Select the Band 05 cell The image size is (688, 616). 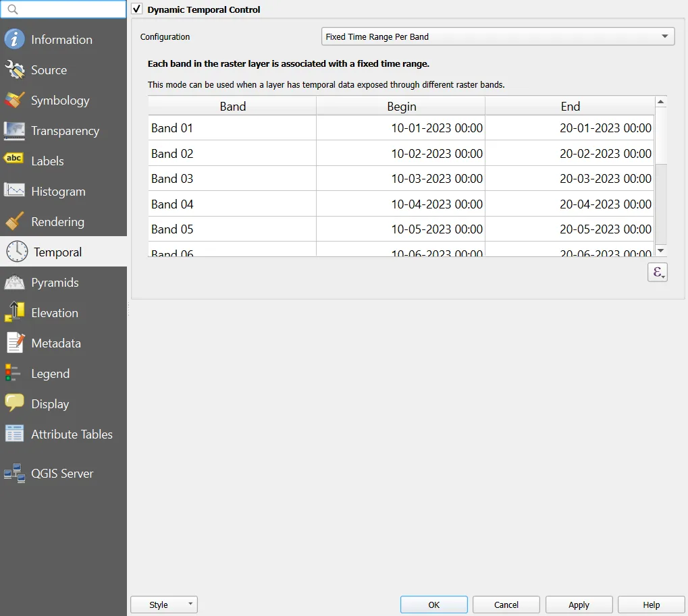point(232,229)
